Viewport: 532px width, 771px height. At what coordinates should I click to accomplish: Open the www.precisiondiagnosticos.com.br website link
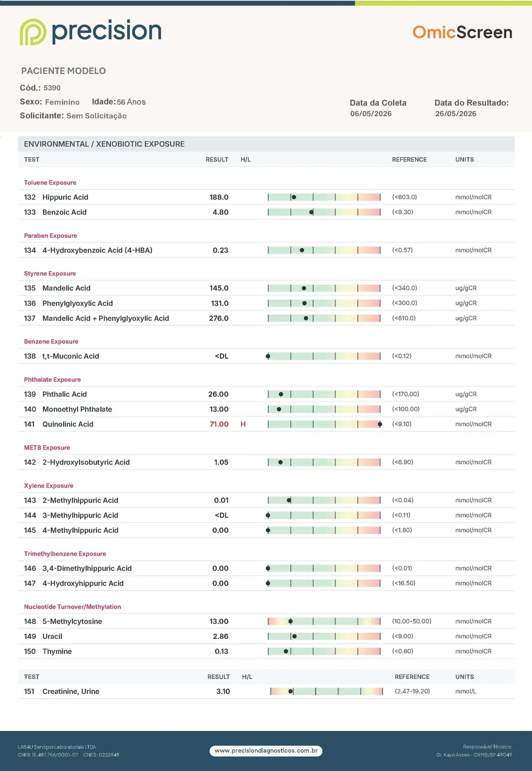point(266,751)
